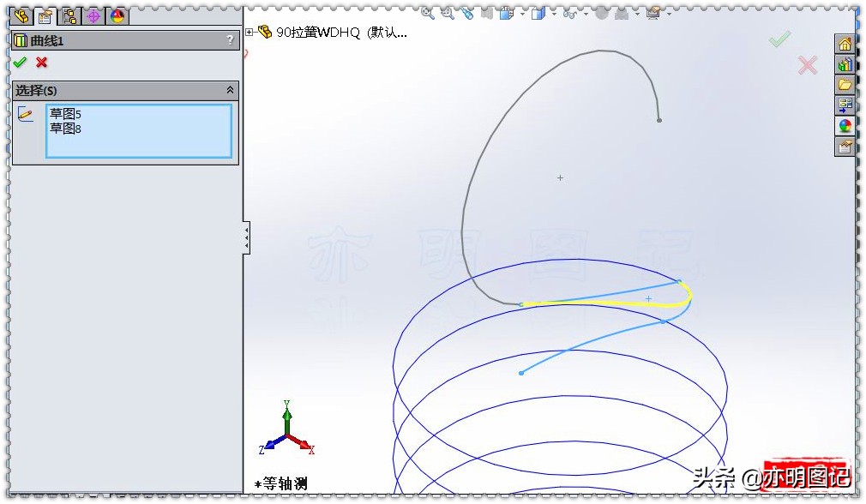Open the File Explorer task pane
This screenshot has height=504, width=866.
point(845,84)
